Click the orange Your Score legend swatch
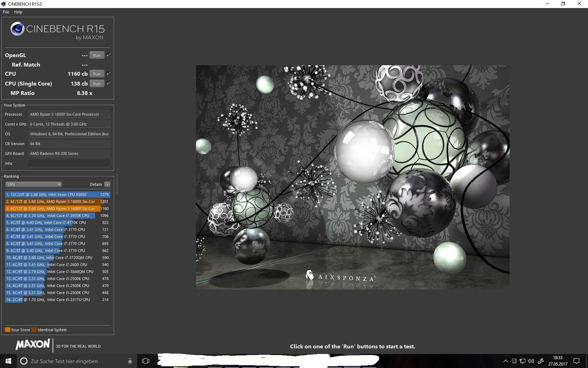The height and width of the screenshot is (368, 588). coord(7,330)
